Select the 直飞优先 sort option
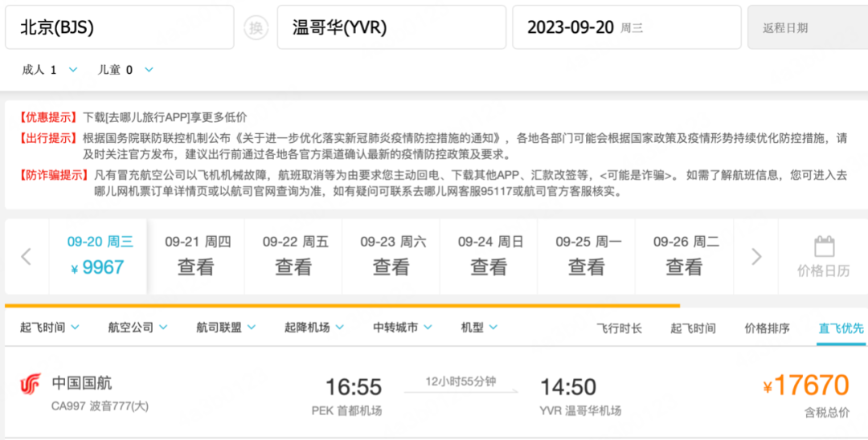This screenshot has height=440, width=868. 841,328
